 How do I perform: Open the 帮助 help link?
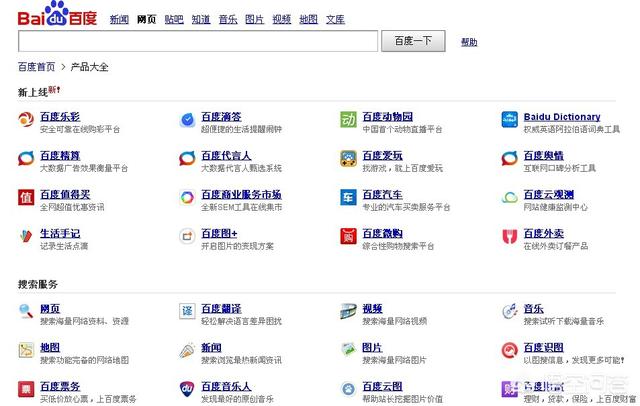tap(469, 42)
